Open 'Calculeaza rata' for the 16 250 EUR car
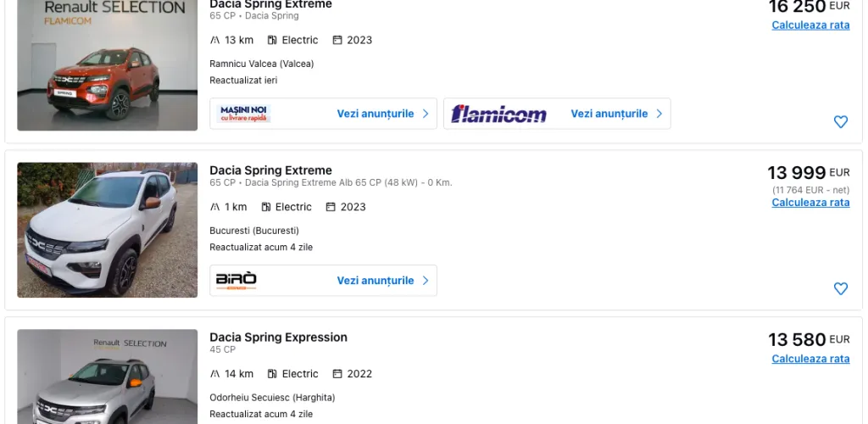868x424 pixels. (810, 25)
